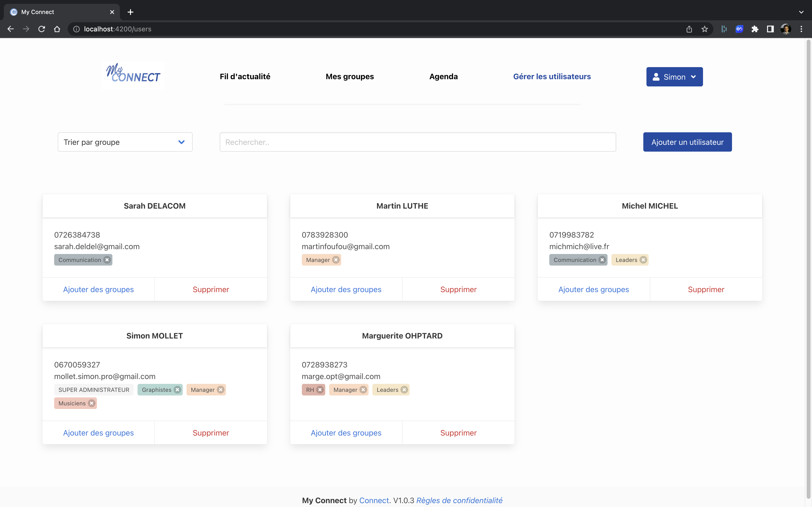Click Ajouter un utilisateur button
The width and height of the screenshot is (812, 507).
(x=687, y=142)
